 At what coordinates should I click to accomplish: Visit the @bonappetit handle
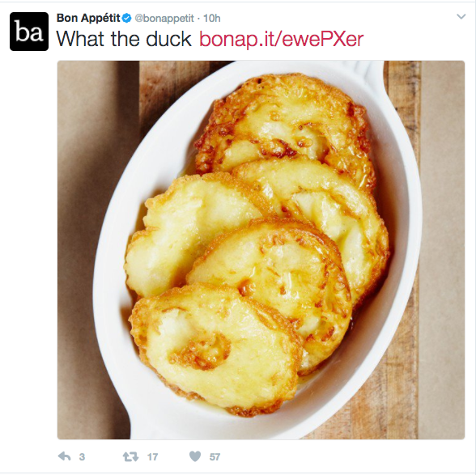click(164, 19)
